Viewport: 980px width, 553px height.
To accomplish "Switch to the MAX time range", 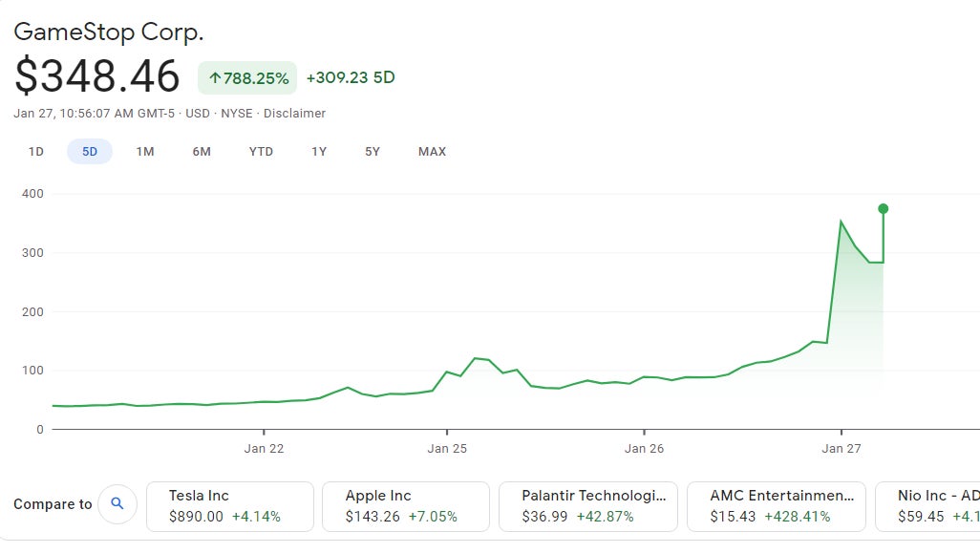I will 432,151.
